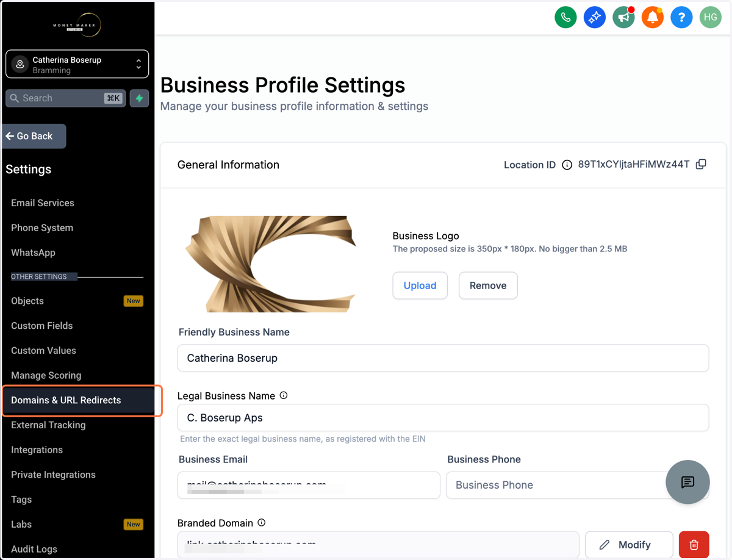Click into the Business Phone field
Image resolution: width=732 pixels, height=560 pixels.
point(577,485)
